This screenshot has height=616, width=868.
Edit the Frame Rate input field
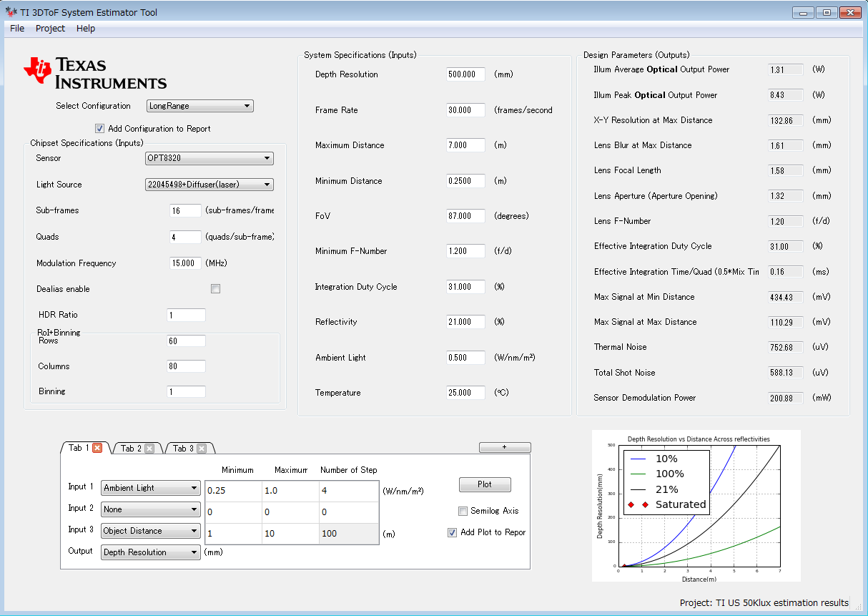click(466, 110)
